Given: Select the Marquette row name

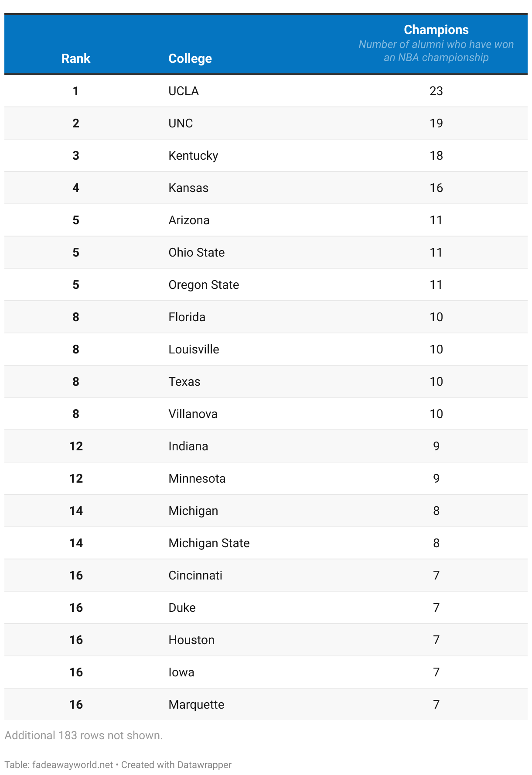Looking at the screenshot, I should pyautogui.click(x=196, y=705).
